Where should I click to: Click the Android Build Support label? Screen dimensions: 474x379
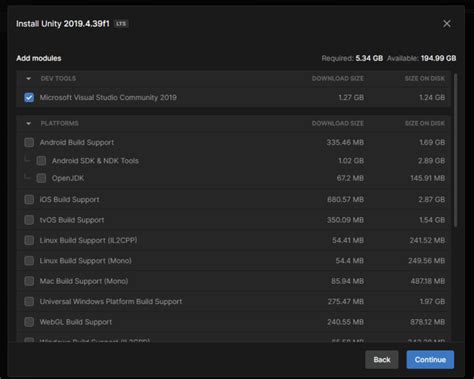tap(77, 142)
